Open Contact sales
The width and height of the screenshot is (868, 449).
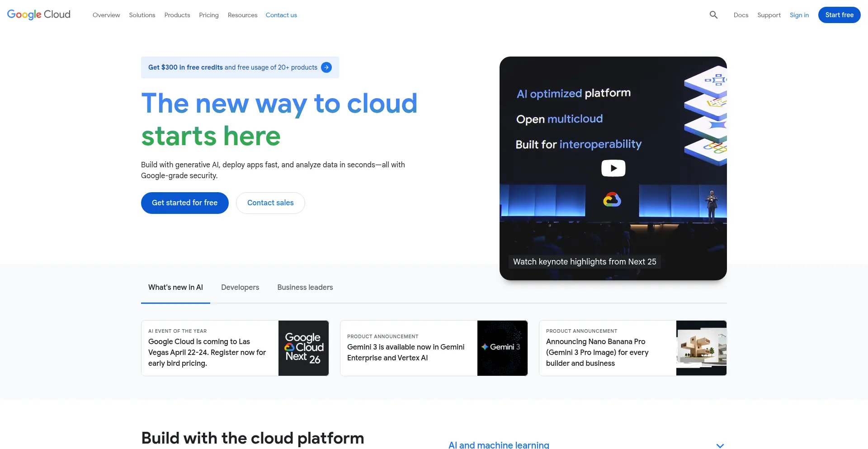coord(270,203)
